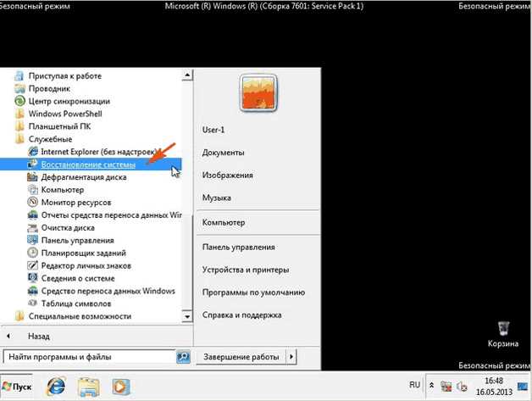Click the Пуск start button
532x401 pixels.
[17, 387]
